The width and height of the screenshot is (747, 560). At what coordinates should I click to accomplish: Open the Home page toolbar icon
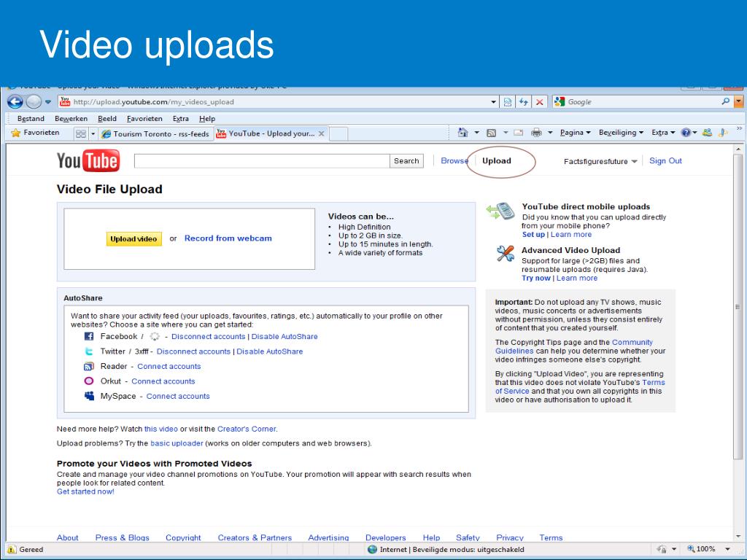coord(462,133)
